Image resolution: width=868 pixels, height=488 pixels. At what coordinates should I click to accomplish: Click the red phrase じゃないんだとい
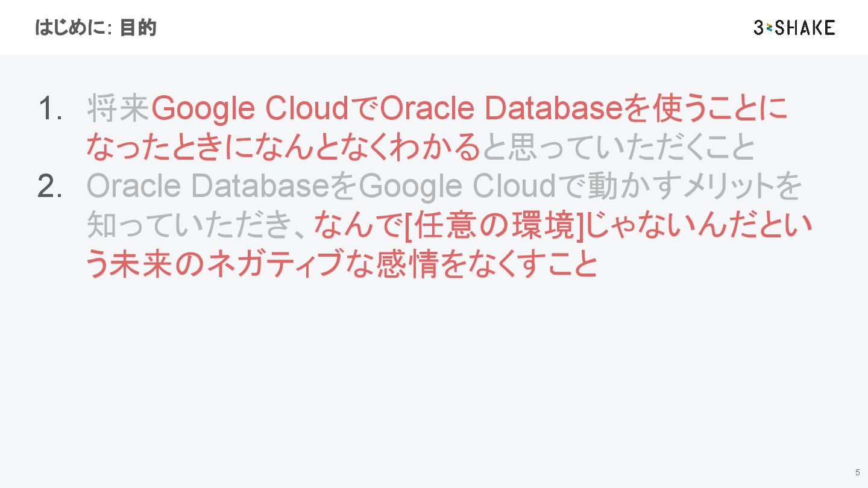[699, 227]
